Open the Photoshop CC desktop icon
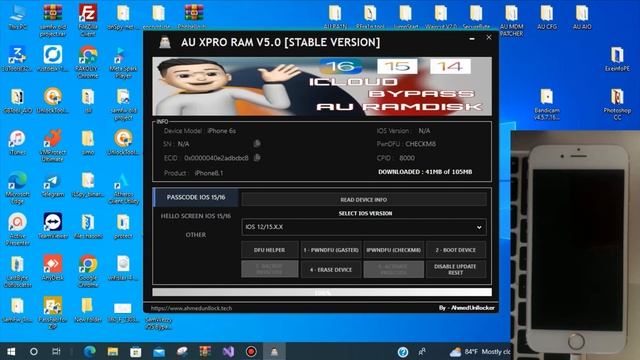 (617, 104)
